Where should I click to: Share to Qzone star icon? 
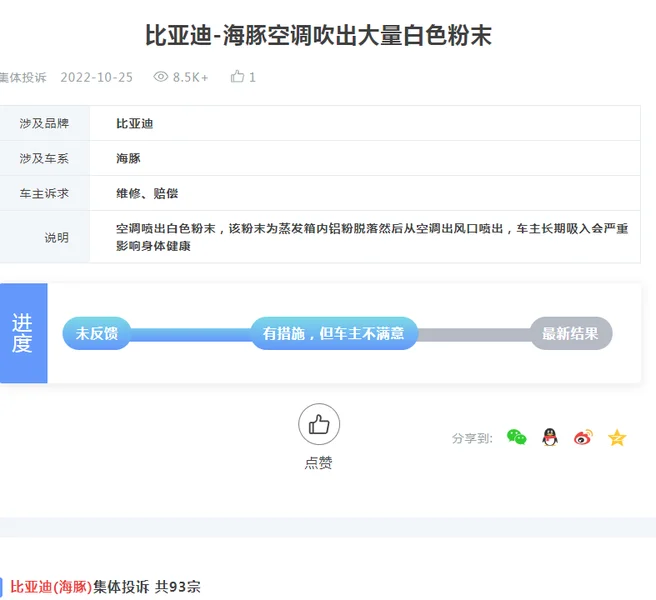(617, 438)
